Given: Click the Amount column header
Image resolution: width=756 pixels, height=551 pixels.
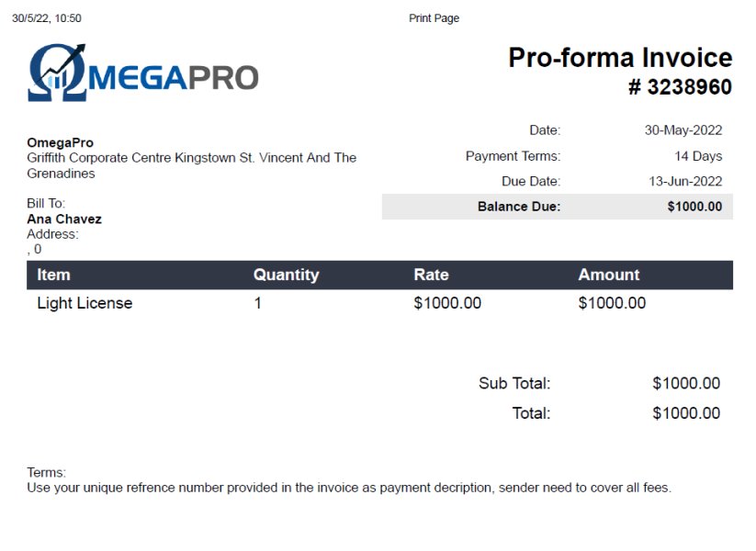Looking at the screenshot, I should pyautogui.click(x=608, y=275).
